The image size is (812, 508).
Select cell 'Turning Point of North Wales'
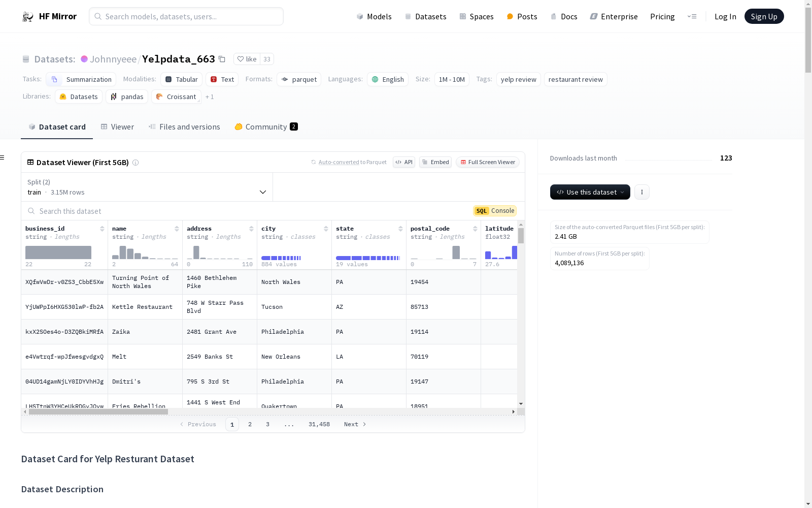click(x=145, y=282)
